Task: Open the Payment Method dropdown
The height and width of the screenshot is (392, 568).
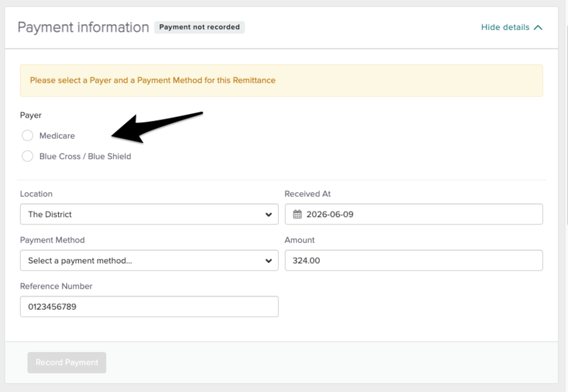Action: pos(149,260)
